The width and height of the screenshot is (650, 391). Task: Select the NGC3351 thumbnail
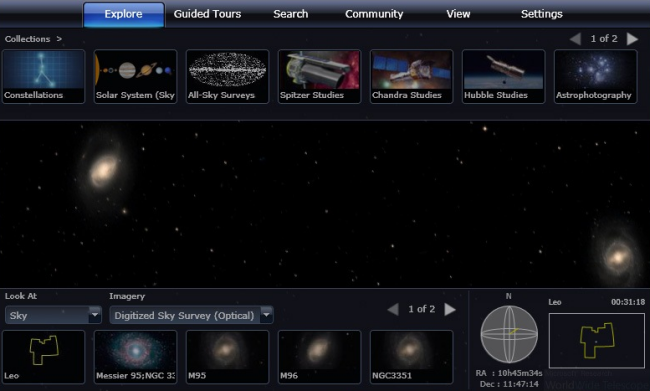[x=412, y=357]
